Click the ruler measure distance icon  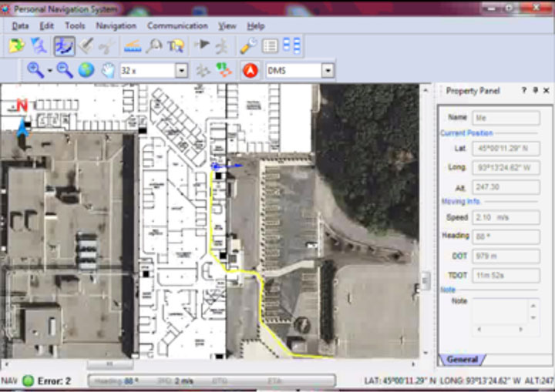tap(133, 46)
